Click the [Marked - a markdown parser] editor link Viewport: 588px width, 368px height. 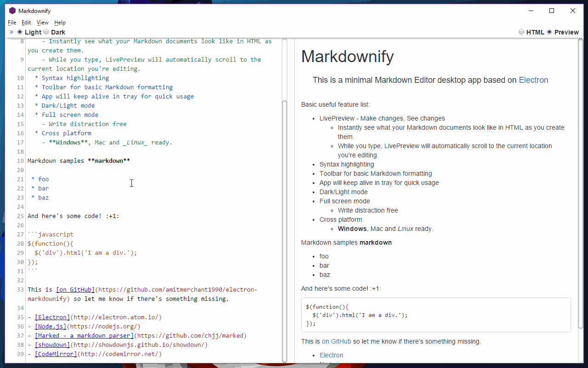pyautogui.click(x=84, y=336)
